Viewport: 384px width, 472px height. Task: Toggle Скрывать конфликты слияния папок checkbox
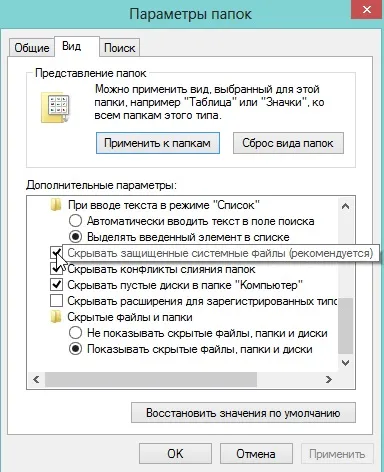56,269
